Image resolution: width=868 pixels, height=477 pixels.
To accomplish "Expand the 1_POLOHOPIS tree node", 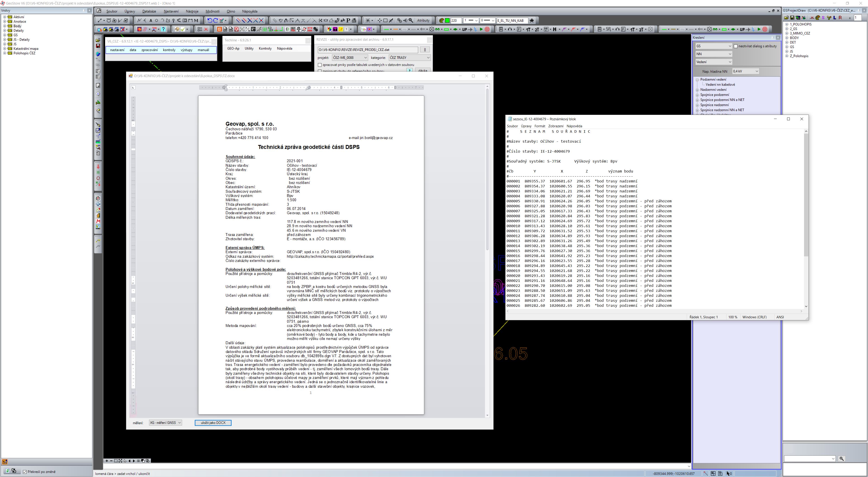I will point(787,24).
